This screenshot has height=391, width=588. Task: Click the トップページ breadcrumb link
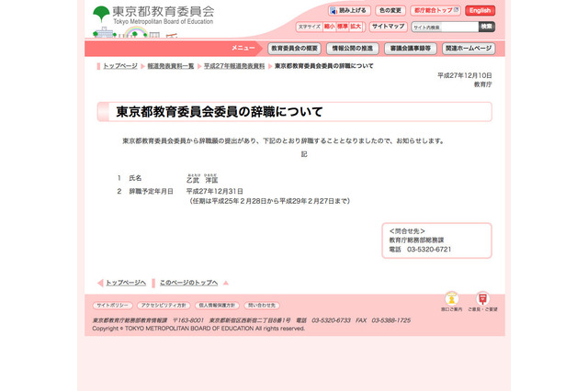point(120,66)
